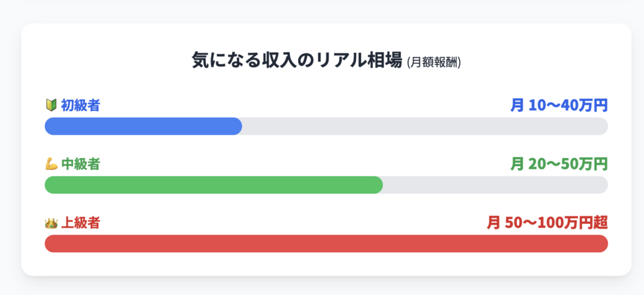Click the left rounded end of red bar

(50, 243)
